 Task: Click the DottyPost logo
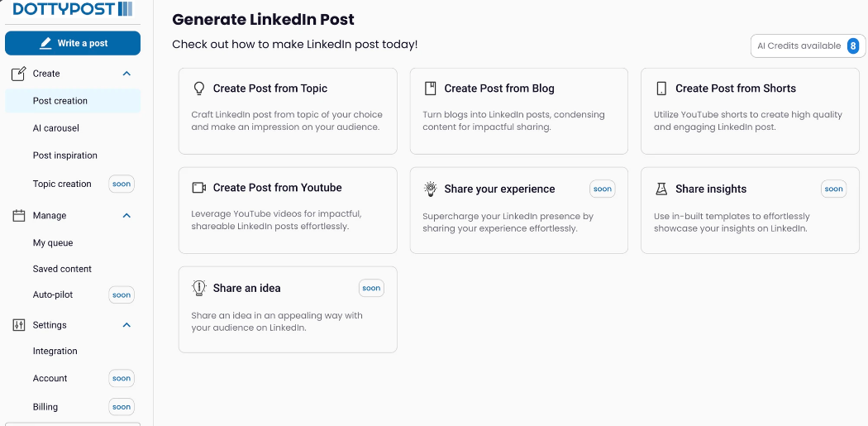[x=73, y=9]
